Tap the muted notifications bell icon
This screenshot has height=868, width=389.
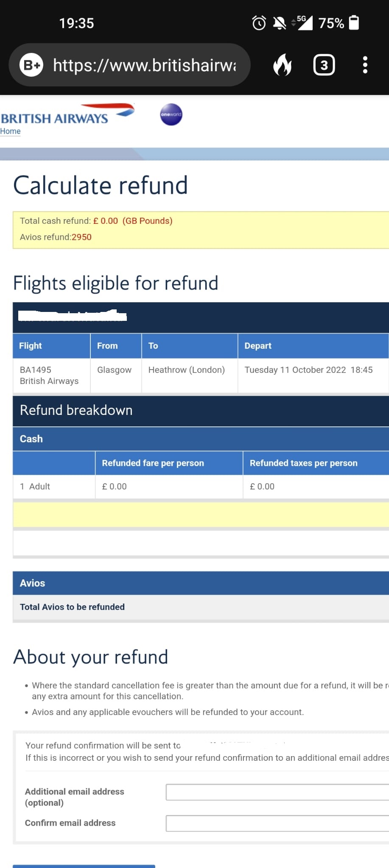279,23
